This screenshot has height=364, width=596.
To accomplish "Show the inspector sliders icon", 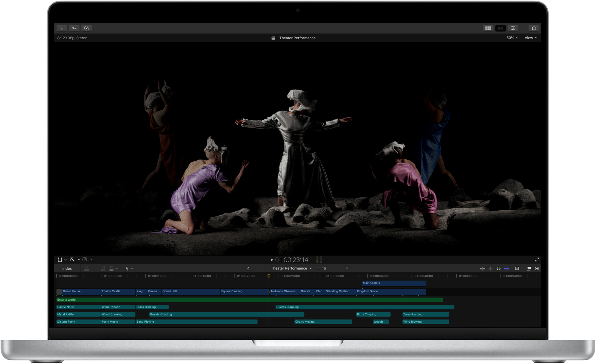I will [513, 28].
